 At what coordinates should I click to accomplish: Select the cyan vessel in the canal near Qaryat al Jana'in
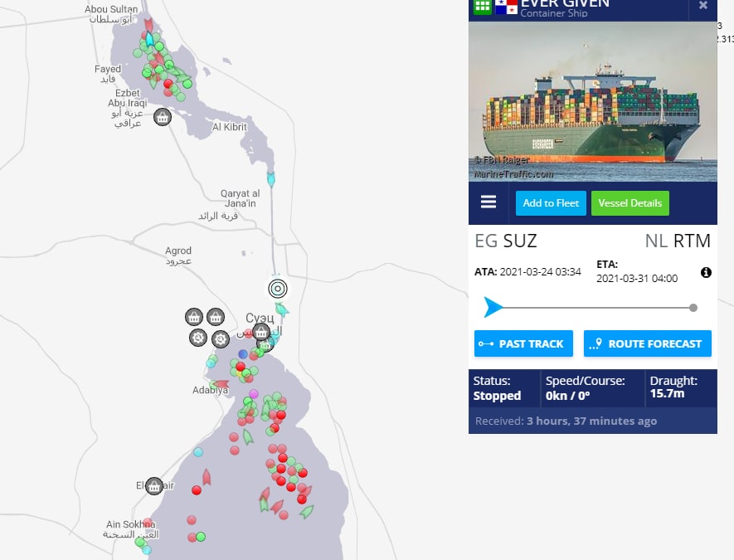(270, 178)
